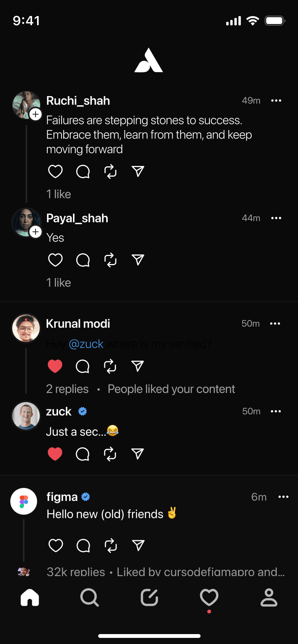Repost Ruchi_shah's failures post

(x=110, y=172)
